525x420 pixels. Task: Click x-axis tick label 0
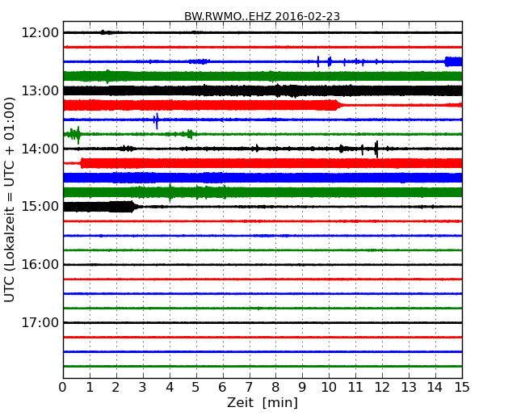tap(63, 388)
